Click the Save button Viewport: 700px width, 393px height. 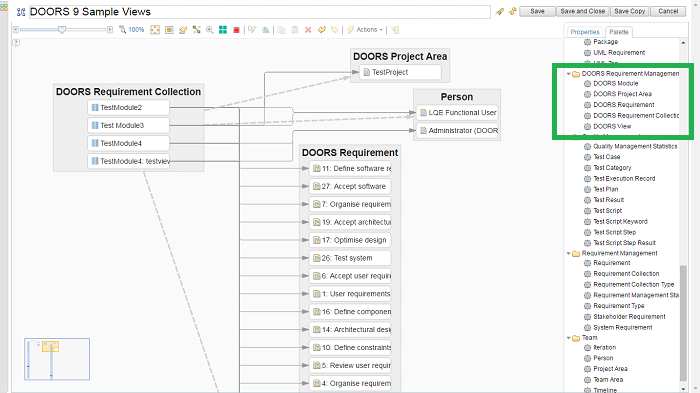[537, 11]
